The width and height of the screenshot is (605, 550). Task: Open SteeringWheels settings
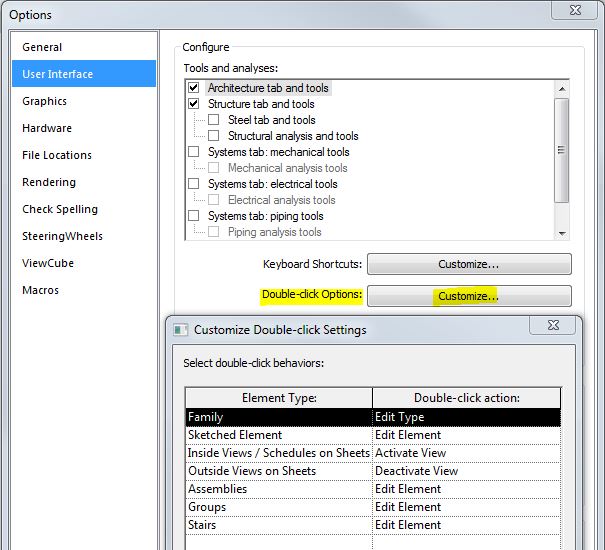point(84,236)
